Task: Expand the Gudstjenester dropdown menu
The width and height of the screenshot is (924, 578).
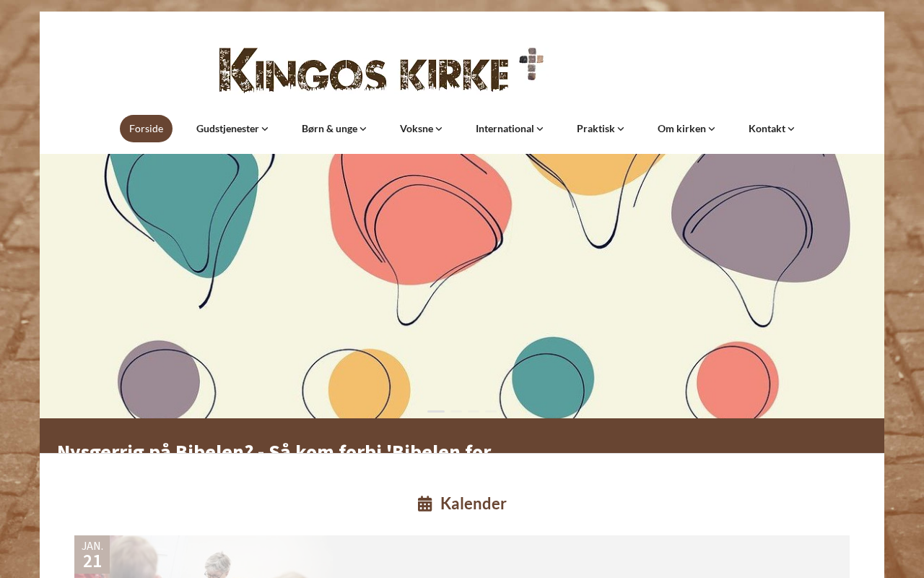Action: pyautogui.click(x=232, y=129)
